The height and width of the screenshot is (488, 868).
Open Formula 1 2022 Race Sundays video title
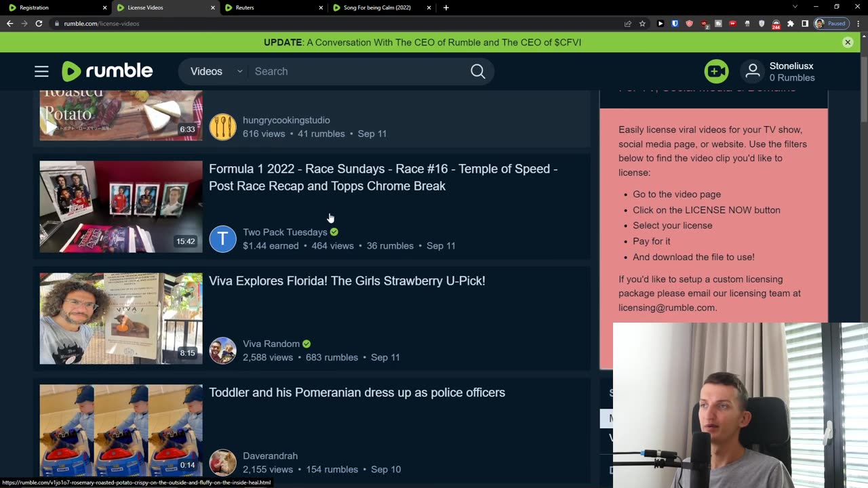[x=383, y=177]
